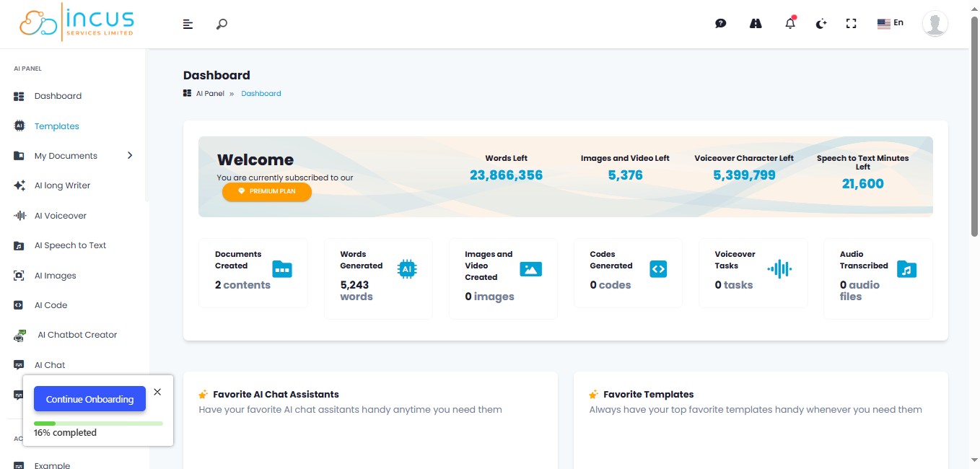Viewport: 980px width, 469px height.
Task: Open Templates in the sidebar
Action: click(x=56, y=126)
